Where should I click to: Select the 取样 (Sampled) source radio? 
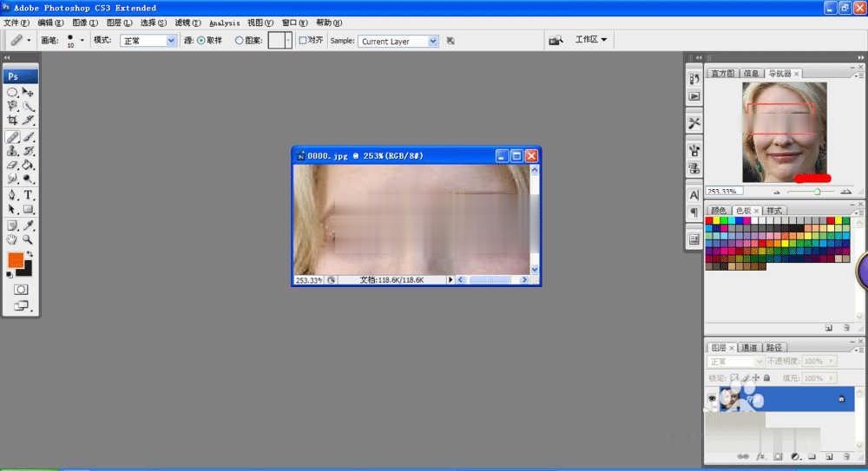coord(201,41)
